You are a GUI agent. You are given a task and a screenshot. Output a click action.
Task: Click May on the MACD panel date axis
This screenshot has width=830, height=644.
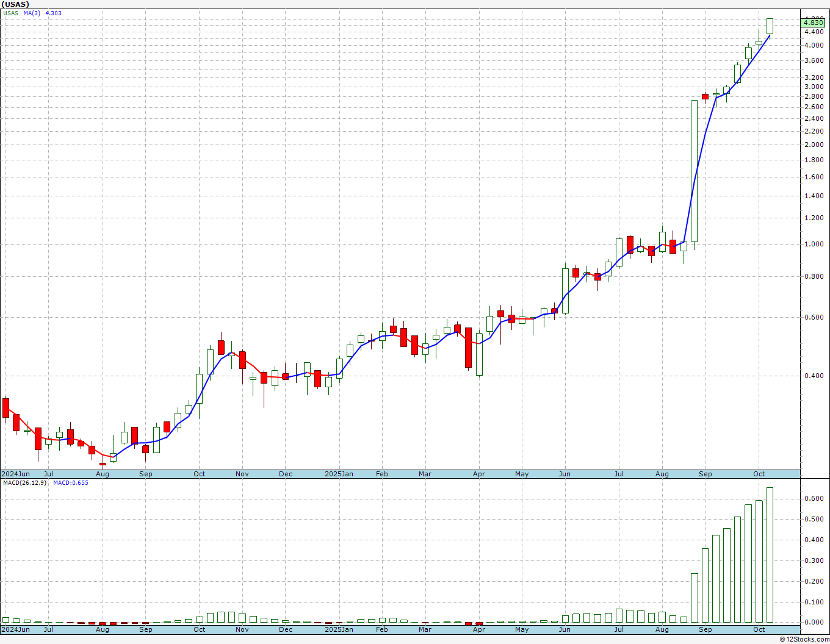pos(522,629)
